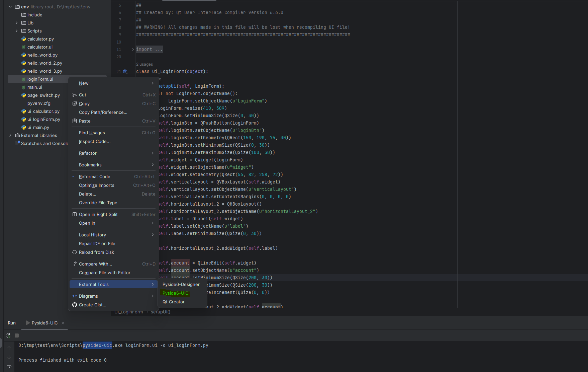The height and width of the screenshot is (372, 588).
Task: Click the Reload from Disk icon
Action: (x=75, y=252)
